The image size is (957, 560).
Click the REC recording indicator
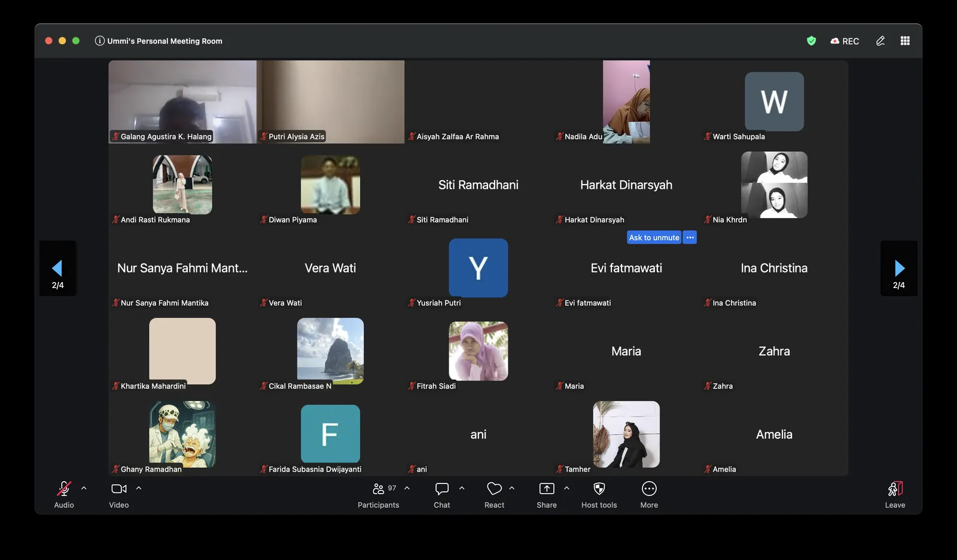845,41
